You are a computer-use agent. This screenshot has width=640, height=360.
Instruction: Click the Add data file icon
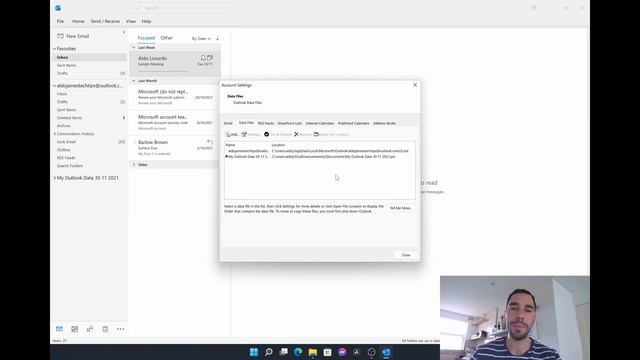pos(228,134)
